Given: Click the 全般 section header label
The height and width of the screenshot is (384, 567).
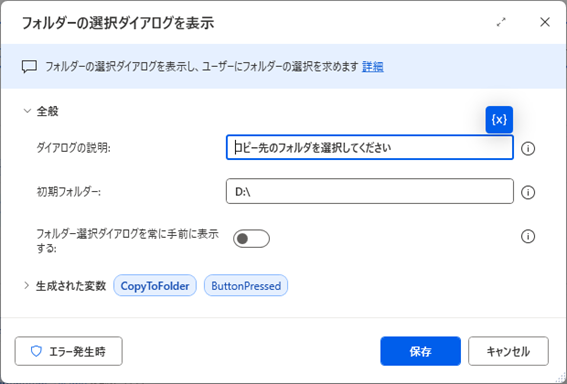Looking at the screenshot, I should point(47,111).
